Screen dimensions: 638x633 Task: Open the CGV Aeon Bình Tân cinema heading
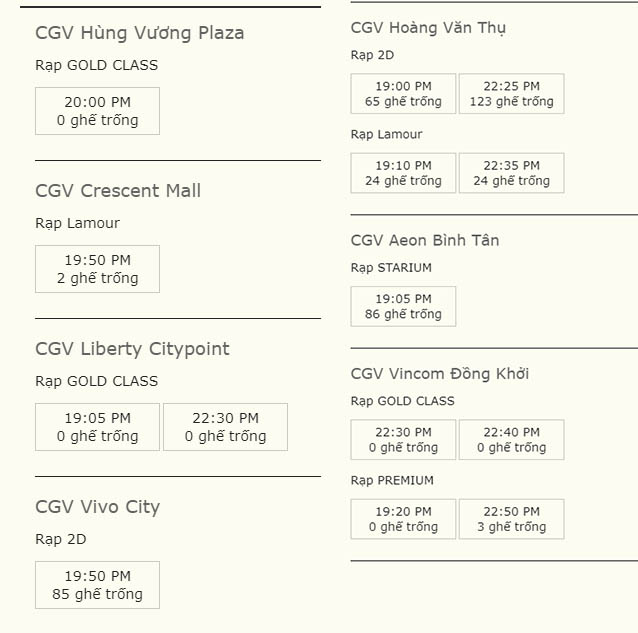(x=425, y=240)
